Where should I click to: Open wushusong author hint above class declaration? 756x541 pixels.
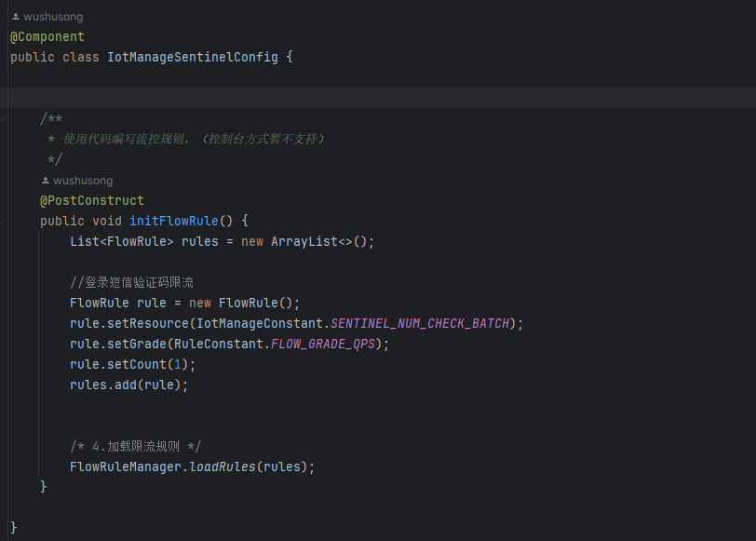coord(52,17)
